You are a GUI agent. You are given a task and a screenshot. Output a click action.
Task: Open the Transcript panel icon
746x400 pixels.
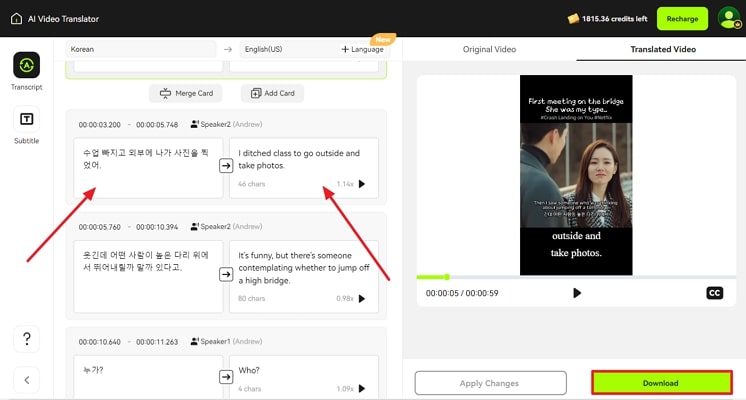(x=26, y=65)
